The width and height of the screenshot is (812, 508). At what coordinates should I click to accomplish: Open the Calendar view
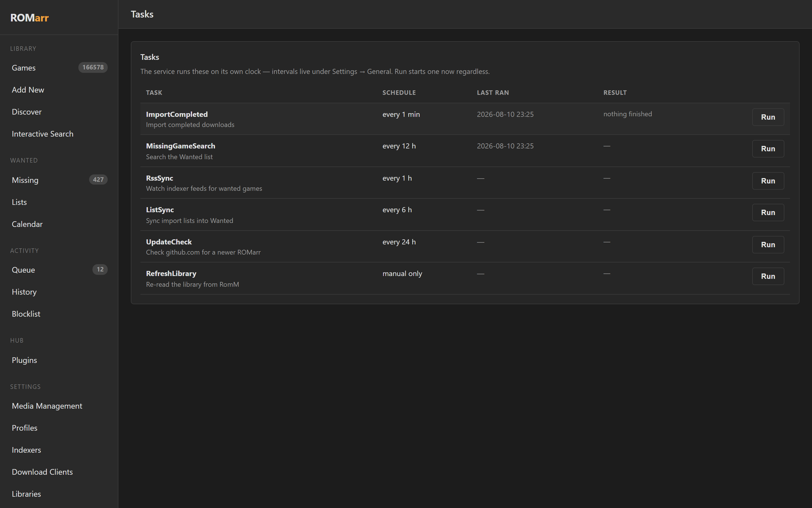[x=27, y=224]
